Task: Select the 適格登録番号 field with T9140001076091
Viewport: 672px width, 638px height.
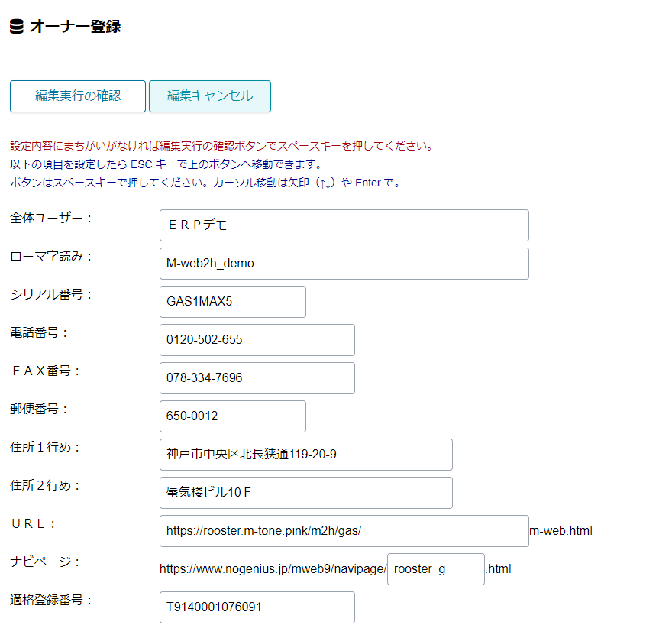Action: 257,607
